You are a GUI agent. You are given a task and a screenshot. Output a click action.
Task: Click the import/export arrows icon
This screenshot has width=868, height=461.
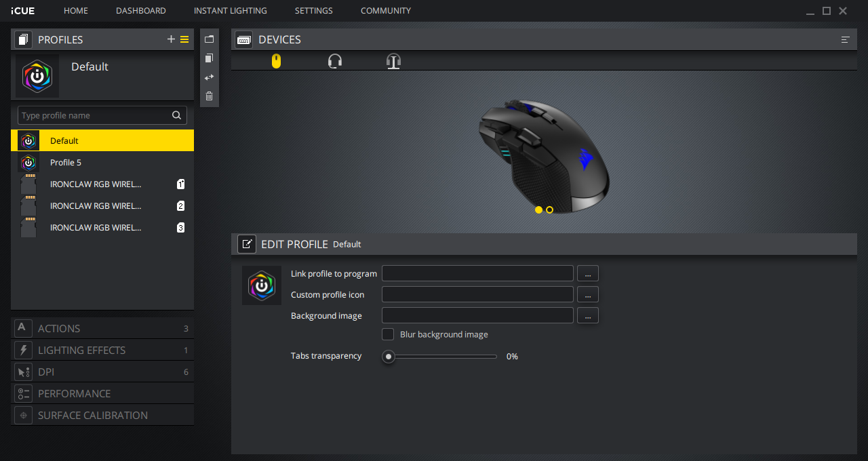coord(209,77)
